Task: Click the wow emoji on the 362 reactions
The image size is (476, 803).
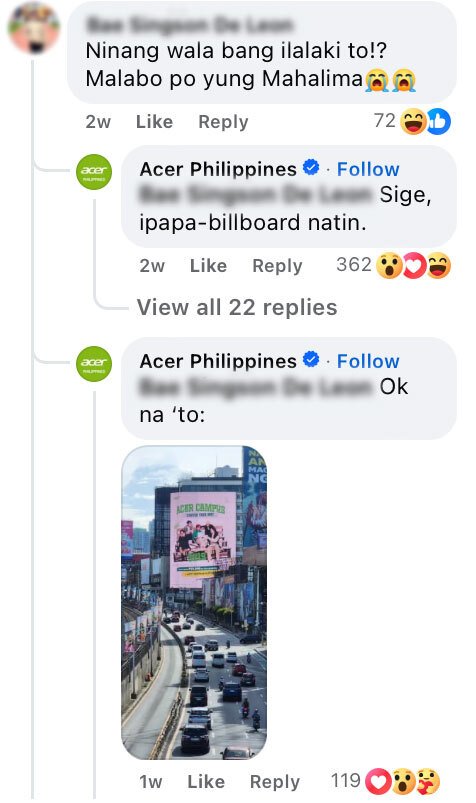Action: coord(389,266)
